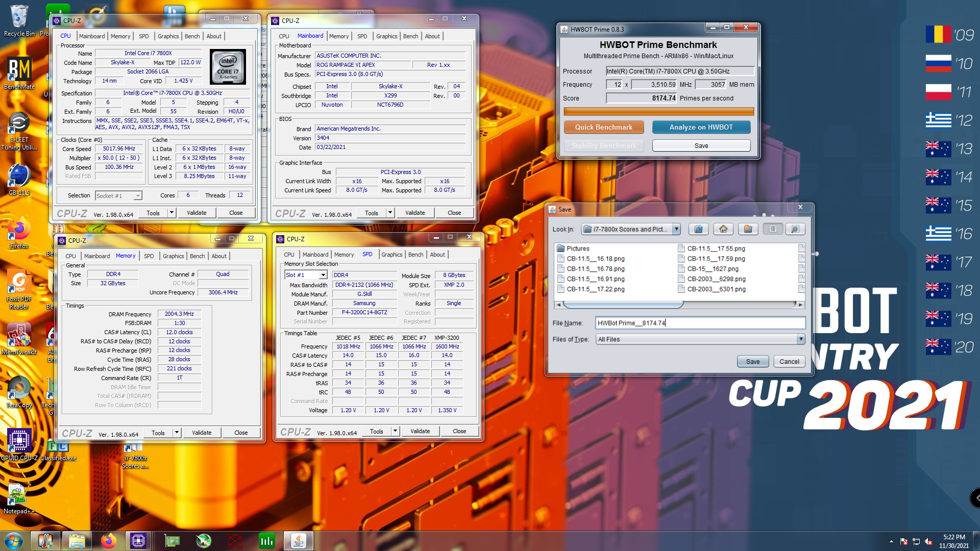Switch Save dialog to List view

(773, 229)
